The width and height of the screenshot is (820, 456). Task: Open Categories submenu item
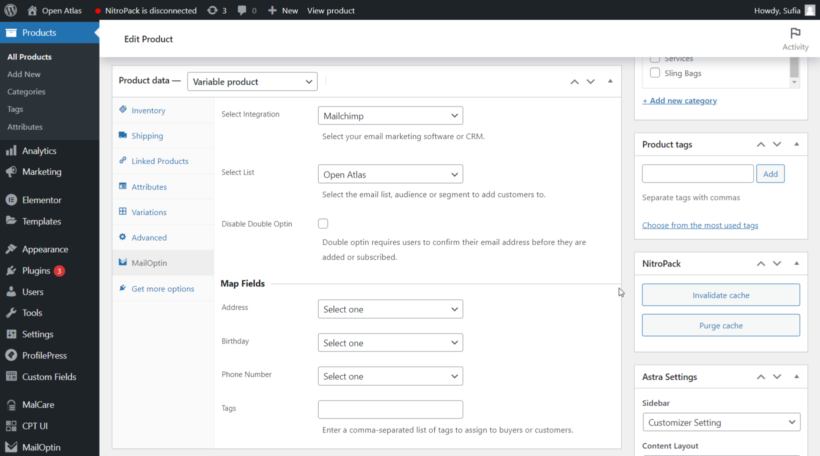coord(26,92)
